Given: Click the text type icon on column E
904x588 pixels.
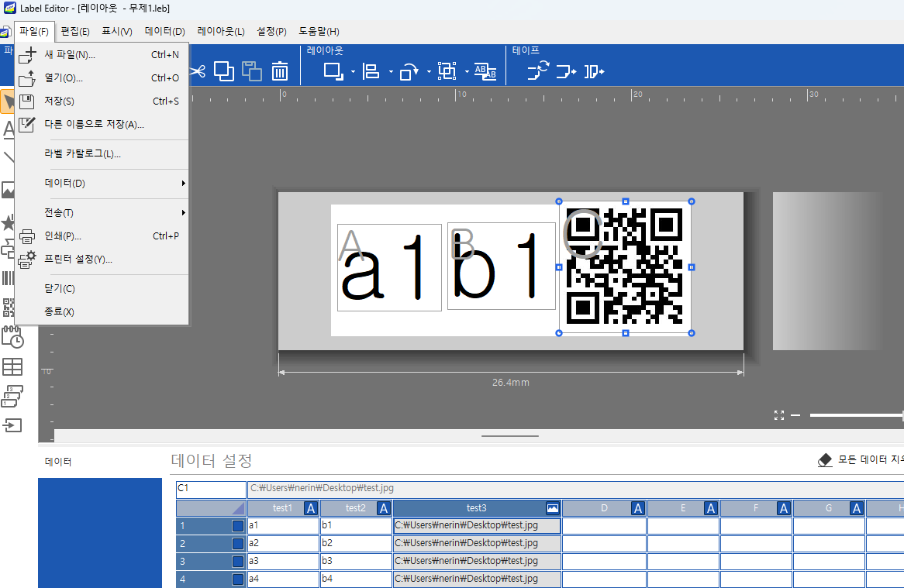Looking at the screenshot, I should (x=710, y=508).
